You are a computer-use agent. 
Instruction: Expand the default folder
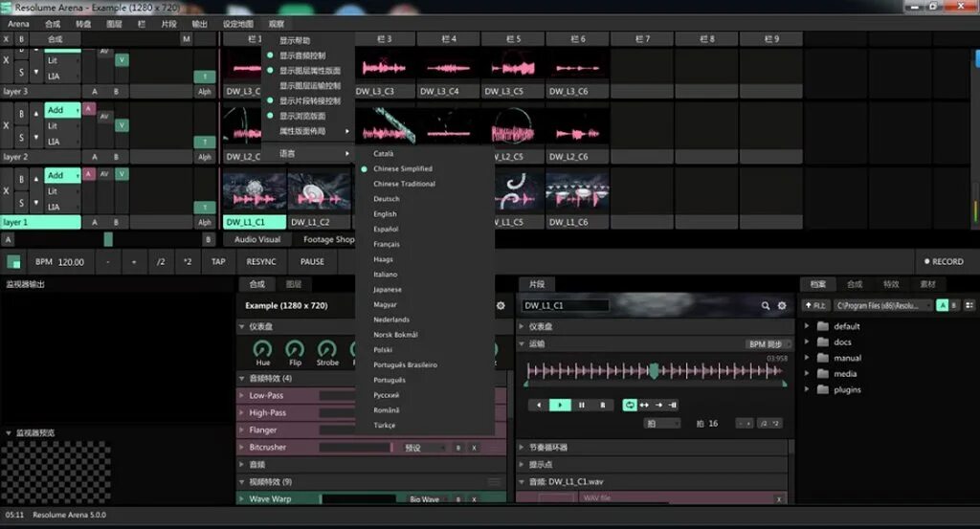(807, 326)
